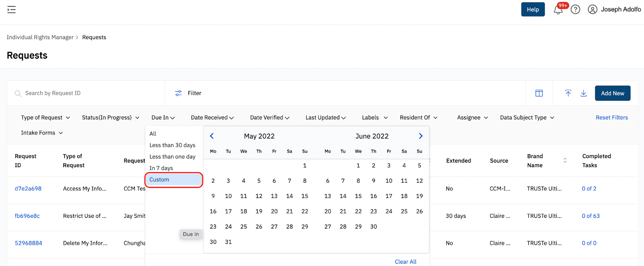The width and height of the screenshot is (644, 266).
Task: Expand Date Received filter
Action: pyautogui.click(x=212, y=118)
